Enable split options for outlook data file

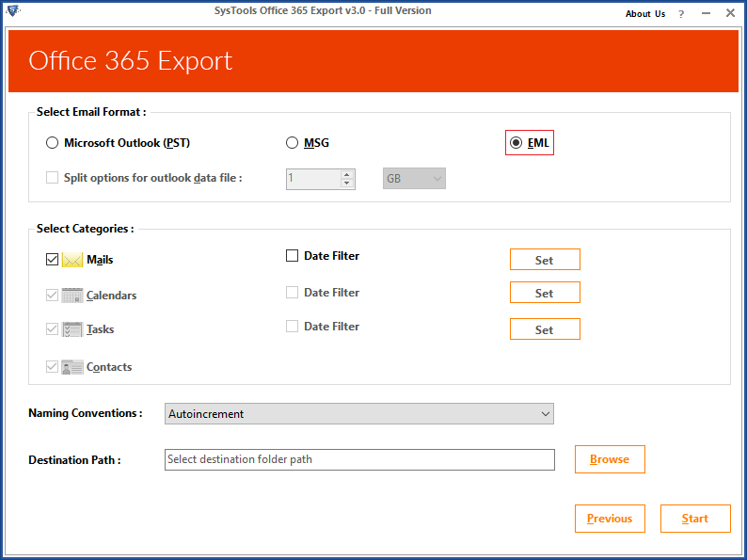pos(52,178)
